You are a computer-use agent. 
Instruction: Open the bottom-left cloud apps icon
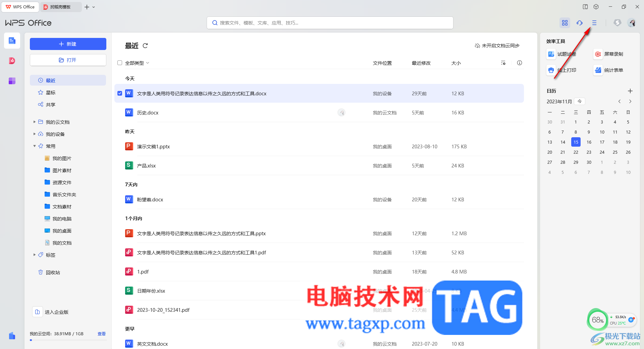(12, 336)
